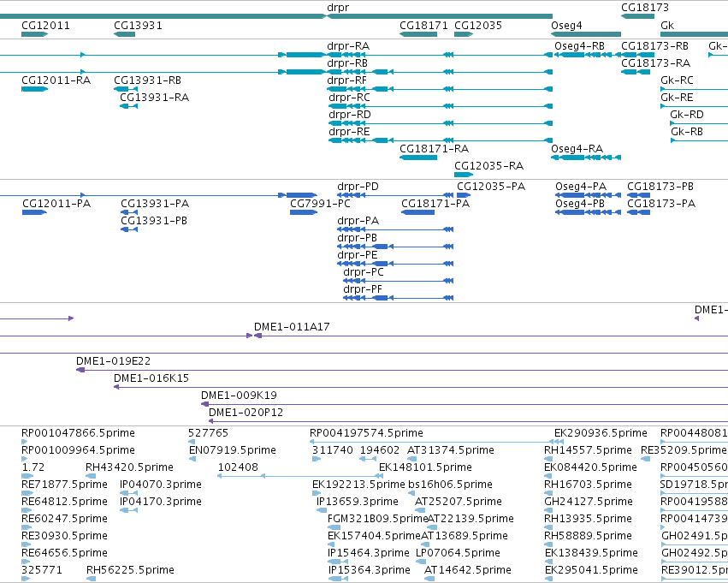
Task: Select BAC clone DME1-019E22
Action: click(x=113, y=361)
